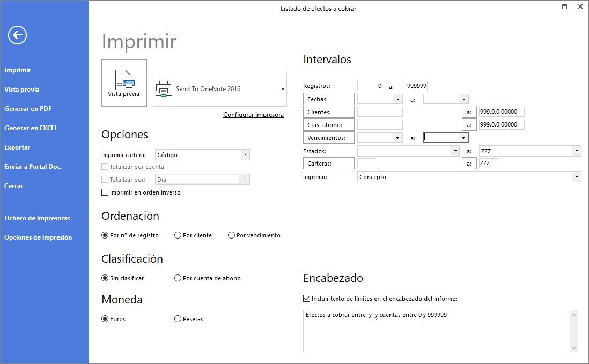Click Cerrar in the sidebar
This screenshot has height=364, width=589.
(13, 186)
